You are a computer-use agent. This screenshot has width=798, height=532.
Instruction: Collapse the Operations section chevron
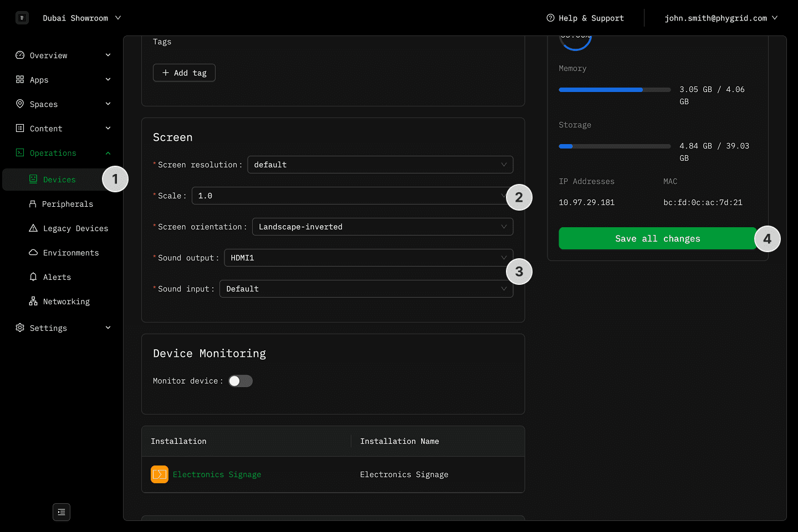tap(108, 153)
